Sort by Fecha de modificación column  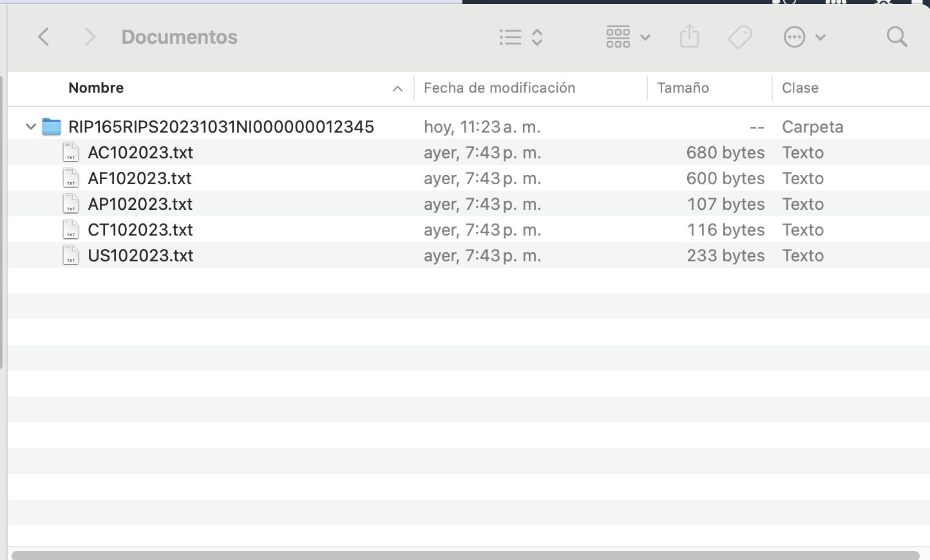pyautogui.click(x=500, y=88)
